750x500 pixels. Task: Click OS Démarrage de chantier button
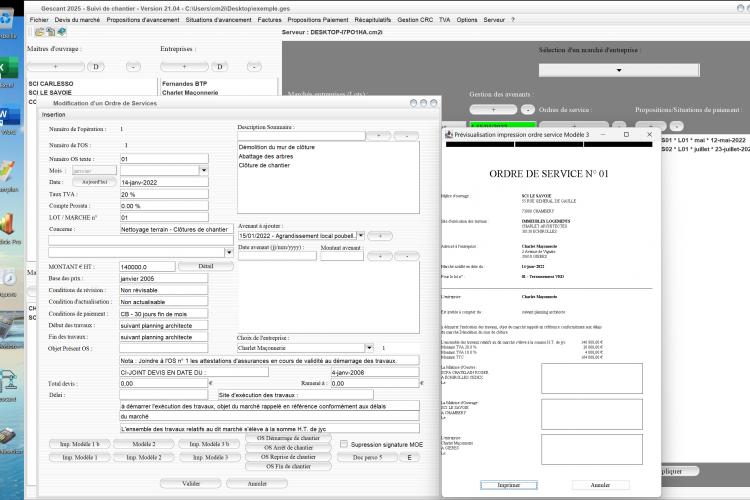click(288, 438)
